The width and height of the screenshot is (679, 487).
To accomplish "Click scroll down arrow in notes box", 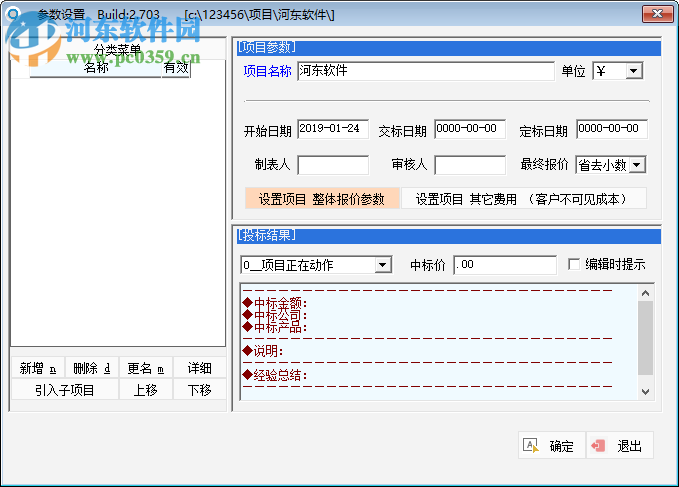I will tap(645, 392).
